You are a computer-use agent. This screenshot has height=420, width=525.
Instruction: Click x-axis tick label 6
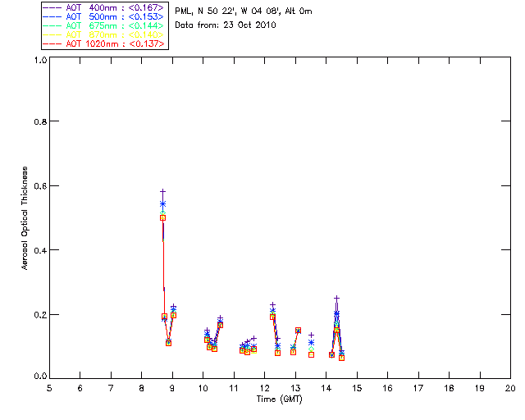coord(80,388)
